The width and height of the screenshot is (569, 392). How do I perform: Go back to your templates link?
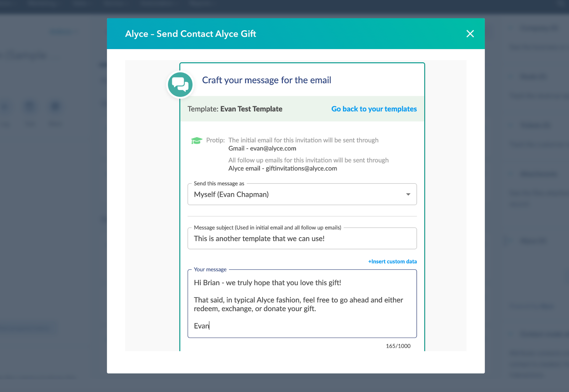(374, 109)
